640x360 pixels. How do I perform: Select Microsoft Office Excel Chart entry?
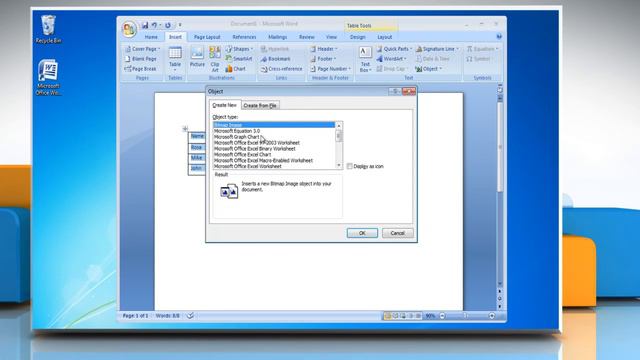(274, 155)
